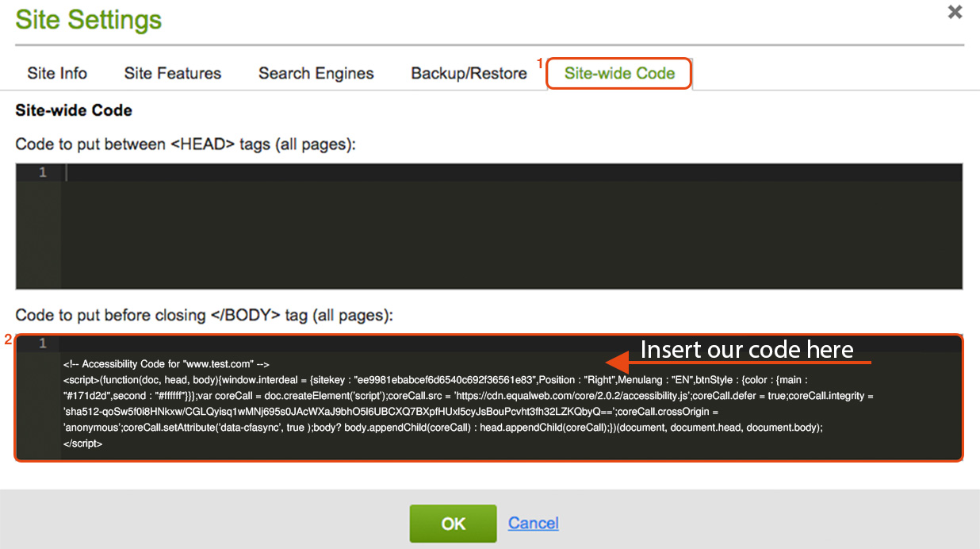Viewport: 980px width, 549px height.
Task: Open the Backup/Restore tab
Action: tap(469, 73)
